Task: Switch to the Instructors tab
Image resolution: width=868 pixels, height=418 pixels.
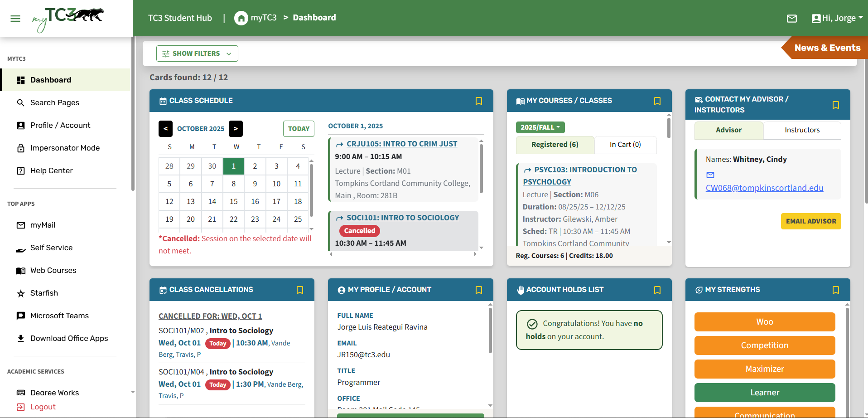Action: click(x=802, y=130)
